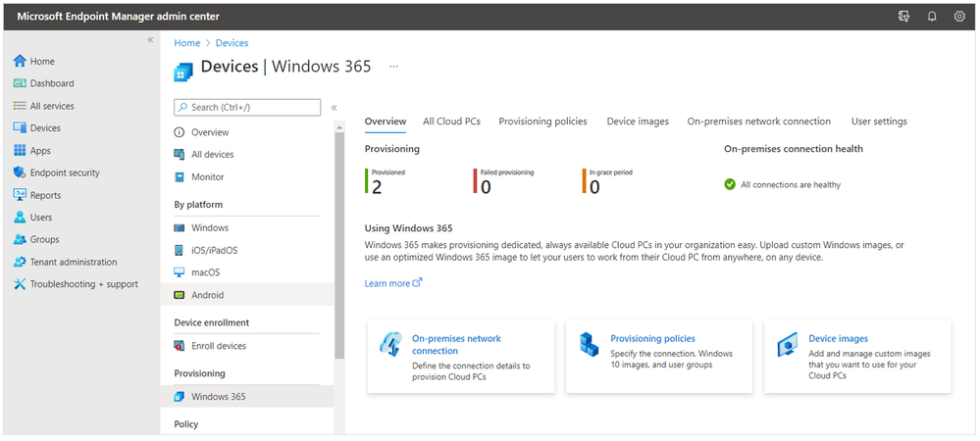Click the external link icon after Learn more
Screen dimensions: 980x441
[418, 283]
